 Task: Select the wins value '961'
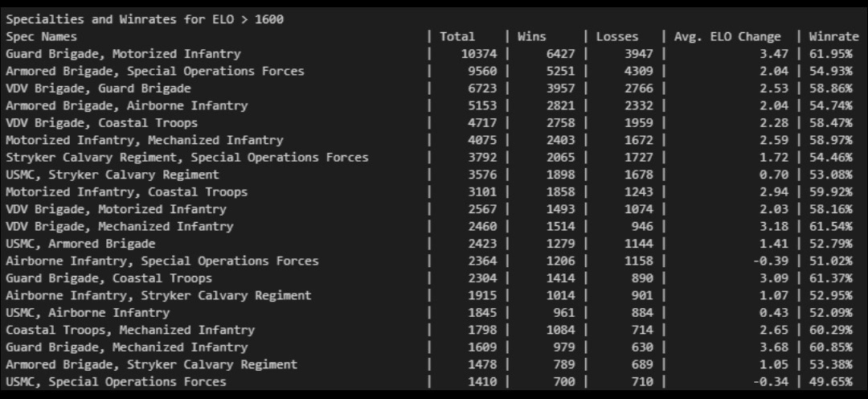[564, 312]
